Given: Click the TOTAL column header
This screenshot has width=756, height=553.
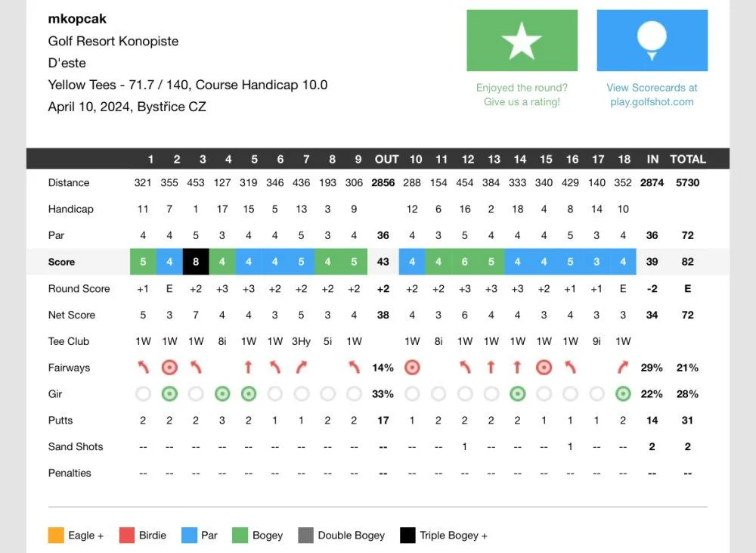Looking at the screenshot, I should [x=687, y=159].
